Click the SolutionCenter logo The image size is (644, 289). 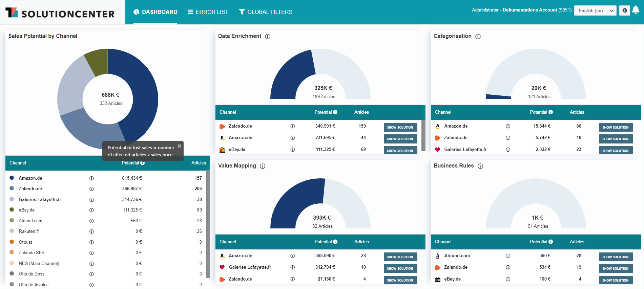coord(60,13)
